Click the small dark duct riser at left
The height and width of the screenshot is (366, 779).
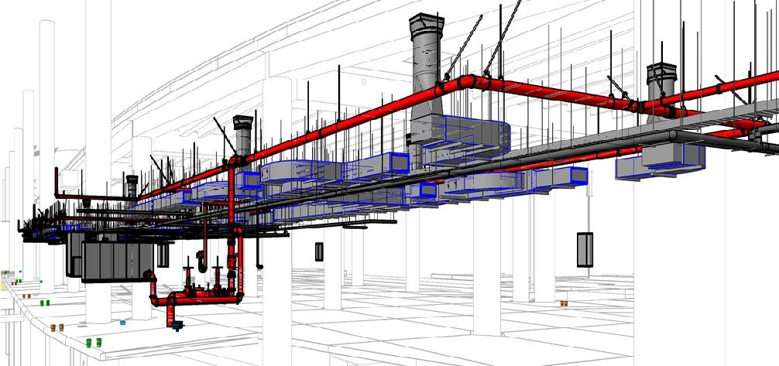coord(132,186)
